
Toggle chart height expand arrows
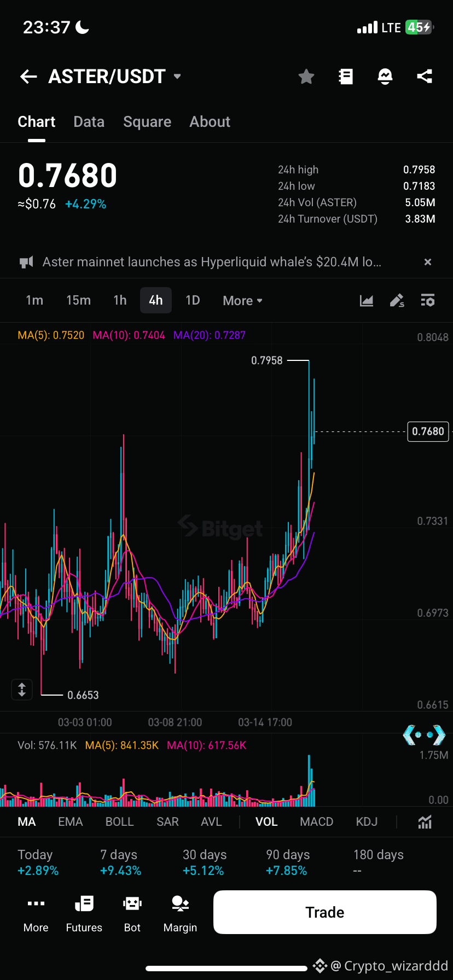pos(22,690)
